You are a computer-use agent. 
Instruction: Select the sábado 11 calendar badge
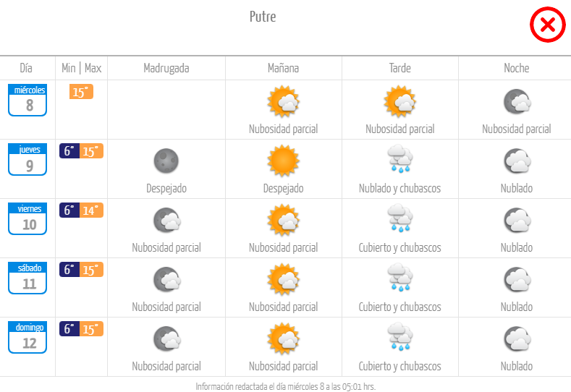(x=28, y=278)
